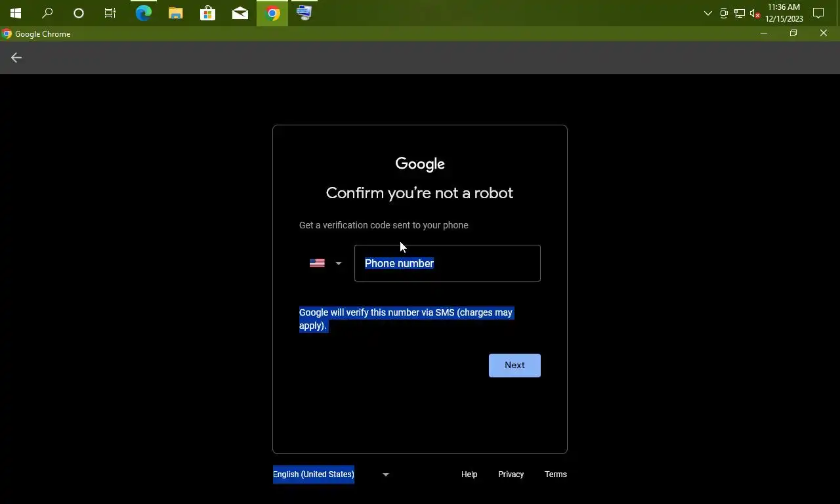Open Mail app from taskbar

pos(240,13)
